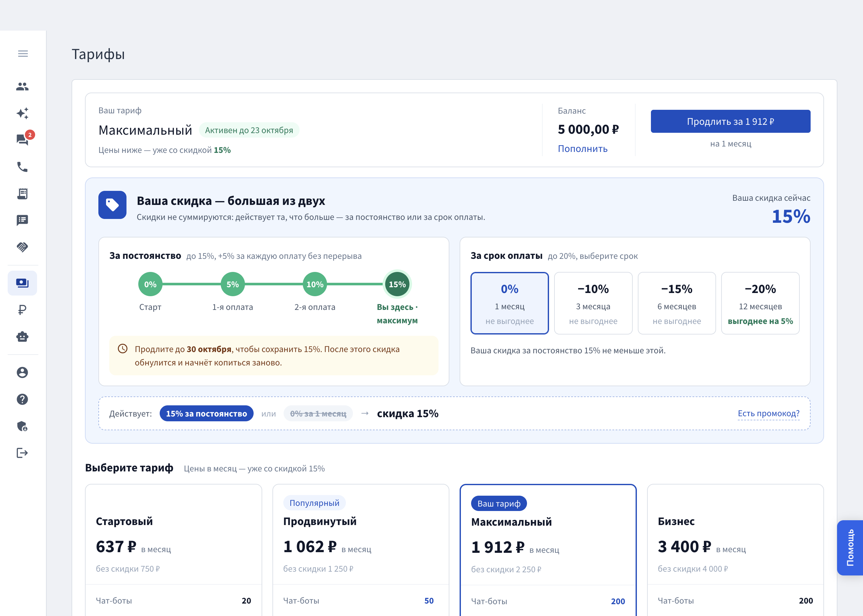863x616 pixels.
Task: Open the hamburger menu icon
Action: coord(23,54)
